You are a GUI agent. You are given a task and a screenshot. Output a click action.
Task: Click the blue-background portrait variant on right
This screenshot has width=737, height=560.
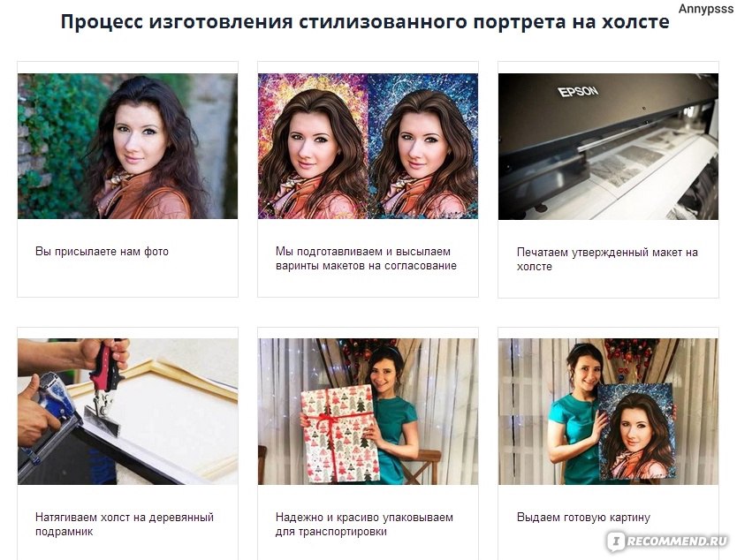tap(423, 146)
